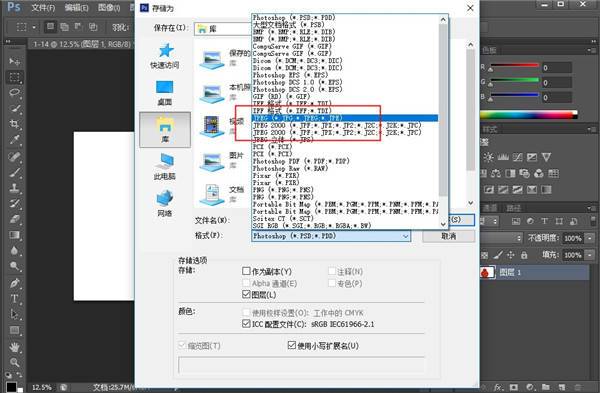Viewport: 600px width, 393px height.
Task: Open the 格式 format combo box
Action: (331, 236)
